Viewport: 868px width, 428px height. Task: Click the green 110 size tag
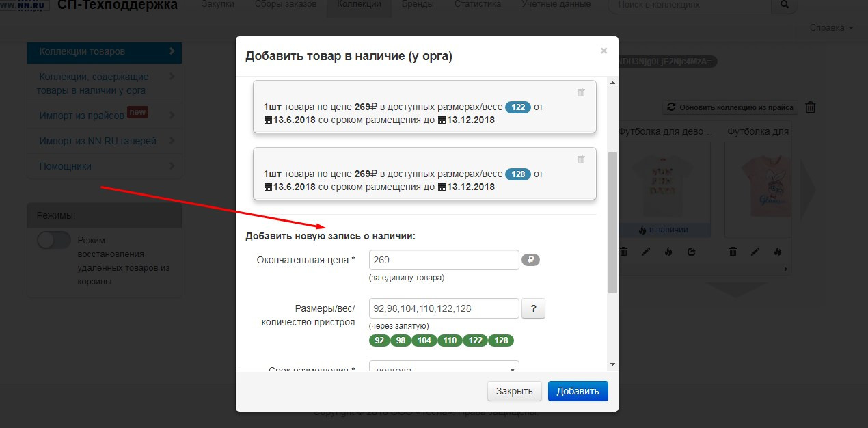coord(450,340)
